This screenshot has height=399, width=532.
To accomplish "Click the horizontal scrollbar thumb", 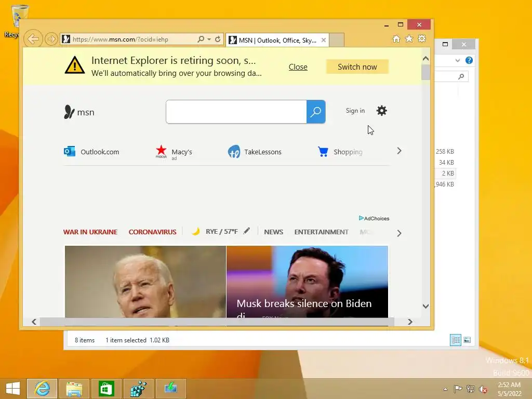I will click(x=217, y=322).
